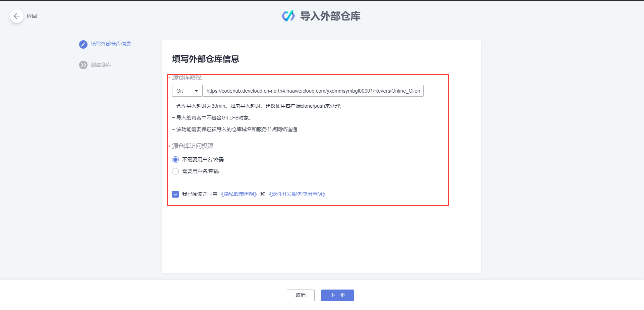Image resolution: width=644 pixels, height=310 pixels.
Task: Click the double-chevron icon beside 创建仓库
Action: coord(83,65)
